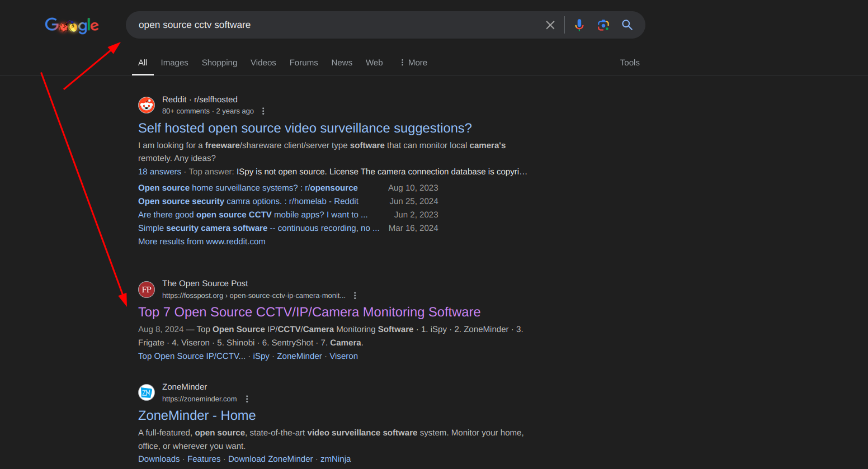The height and width of the screenshot is (469, 868).
Task: Click inside the search input field
Action: pos(336,25)
